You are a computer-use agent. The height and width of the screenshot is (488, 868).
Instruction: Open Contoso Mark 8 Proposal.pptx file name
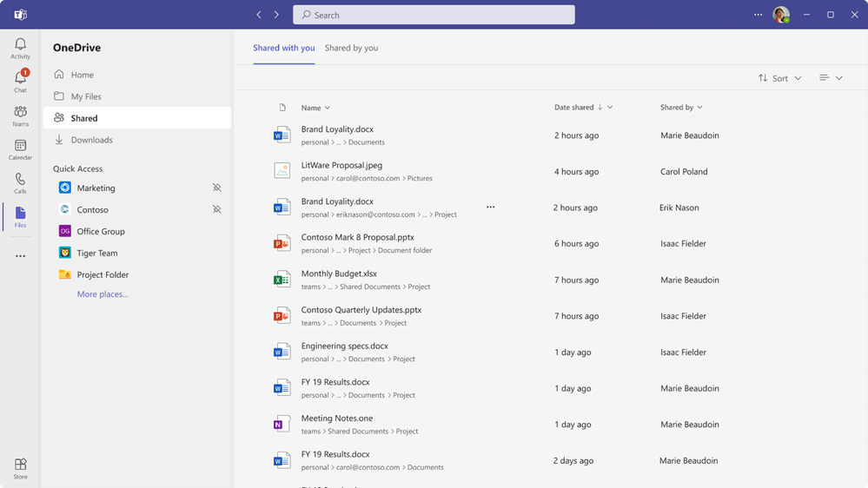tap(358, 237)
